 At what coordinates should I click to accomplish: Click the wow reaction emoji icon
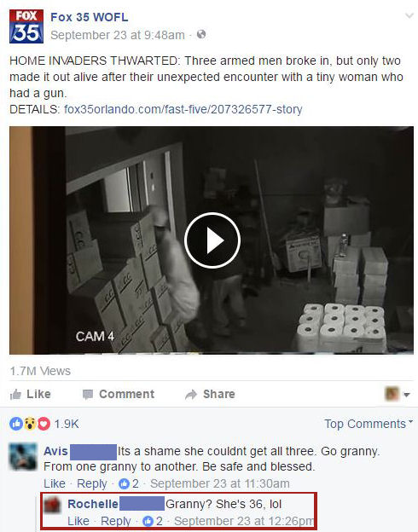(x=30, y=424)
